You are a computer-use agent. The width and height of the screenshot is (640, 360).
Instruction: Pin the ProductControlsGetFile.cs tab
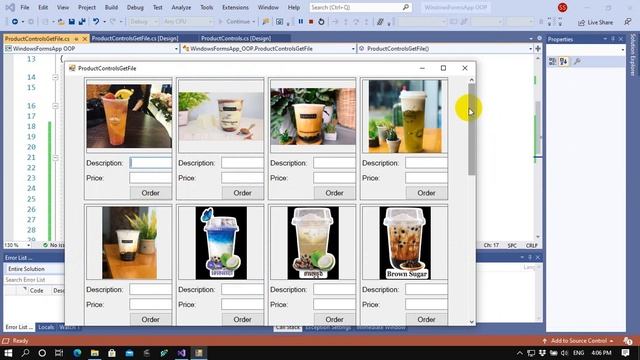tap(76, 39)
